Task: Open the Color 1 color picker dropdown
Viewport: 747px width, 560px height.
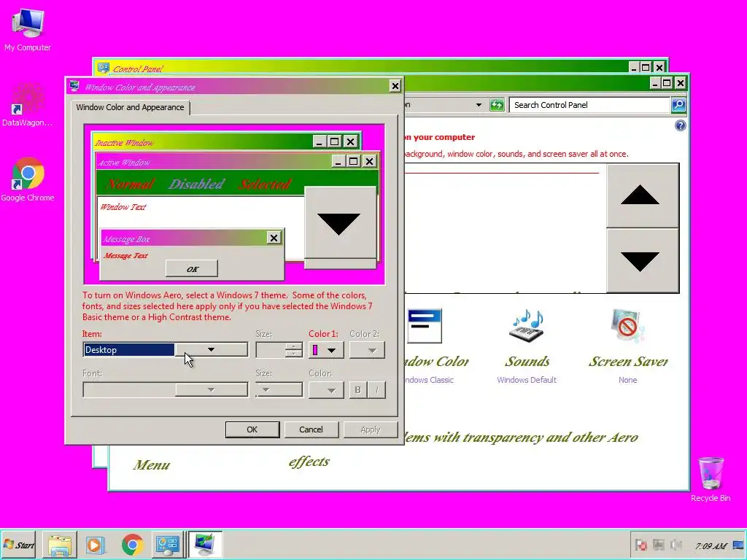Action: [326, 350]
